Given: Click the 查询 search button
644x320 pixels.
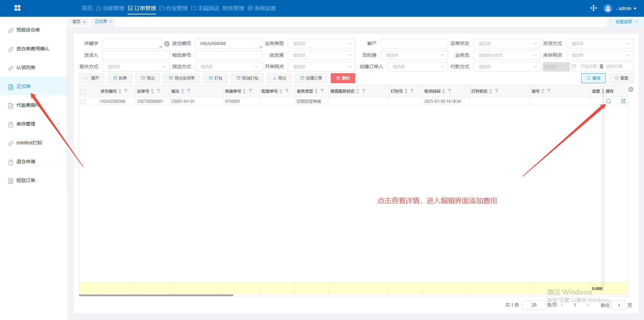Looking at the screenshot, I should coord(593,78).
